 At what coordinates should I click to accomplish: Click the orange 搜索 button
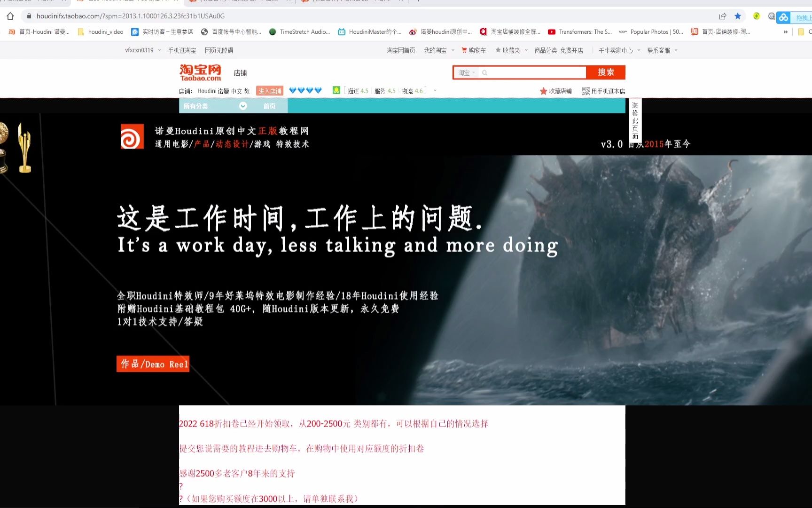point(606,72)
